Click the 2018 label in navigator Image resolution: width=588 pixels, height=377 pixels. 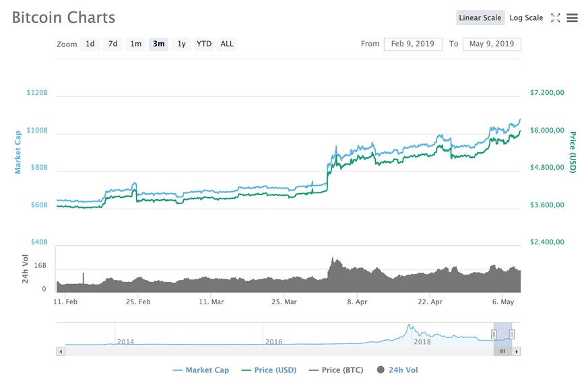(422, 342)
